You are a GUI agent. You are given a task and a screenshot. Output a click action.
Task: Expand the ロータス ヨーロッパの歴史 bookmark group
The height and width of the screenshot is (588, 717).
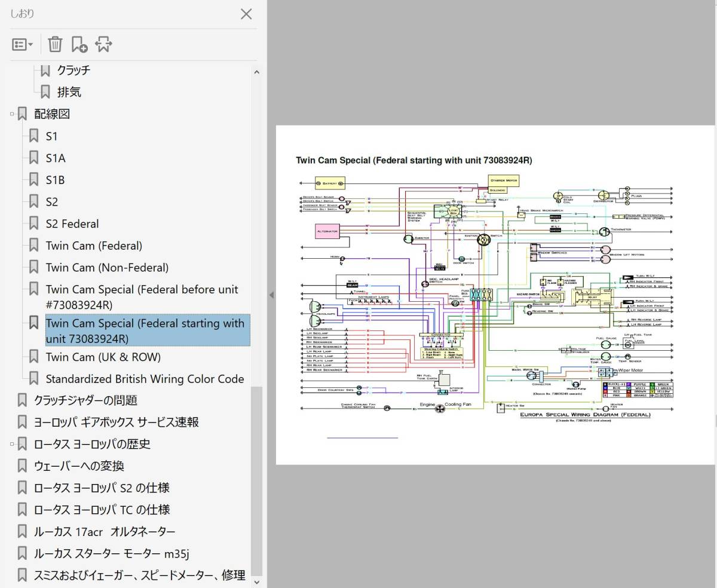click(12, 444)
